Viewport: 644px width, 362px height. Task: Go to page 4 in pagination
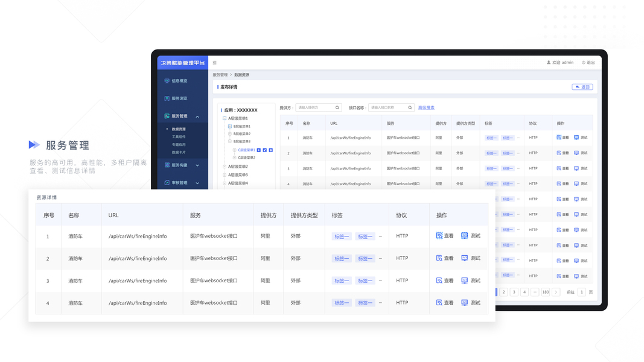point(524,292)
